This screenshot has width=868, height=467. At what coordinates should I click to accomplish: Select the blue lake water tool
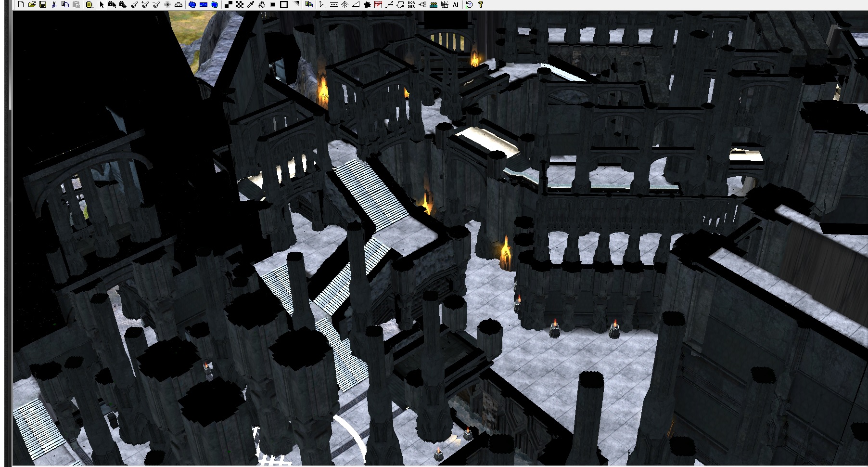click(x=192, y=4)
